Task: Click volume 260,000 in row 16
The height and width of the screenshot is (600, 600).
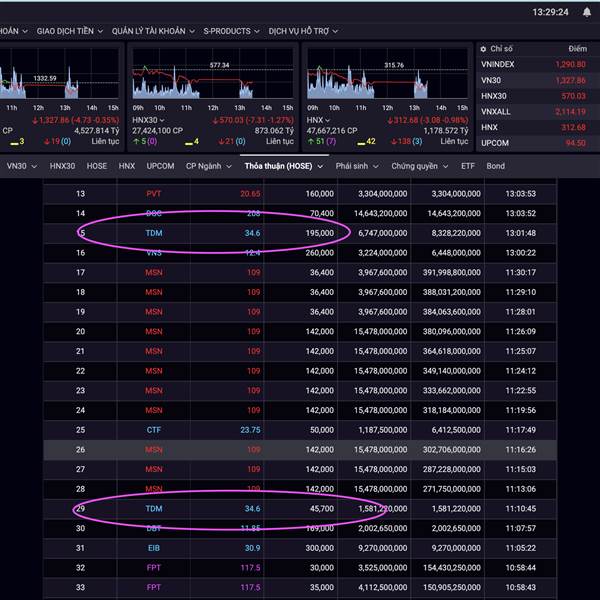Action: (320, 253)
